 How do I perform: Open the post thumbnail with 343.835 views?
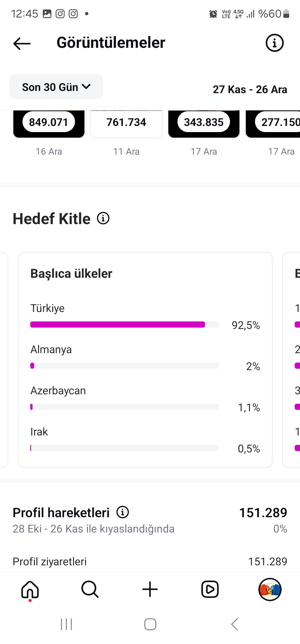tap(204, 124)
